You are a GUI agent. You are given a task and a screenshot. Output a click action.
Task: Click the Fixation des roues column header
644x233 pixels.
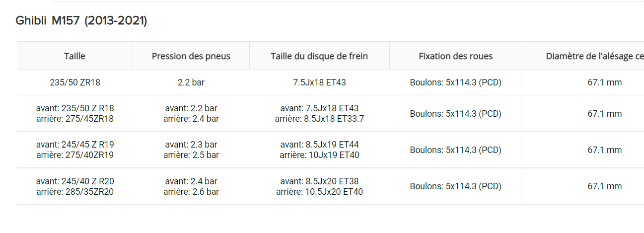point(455,56)
